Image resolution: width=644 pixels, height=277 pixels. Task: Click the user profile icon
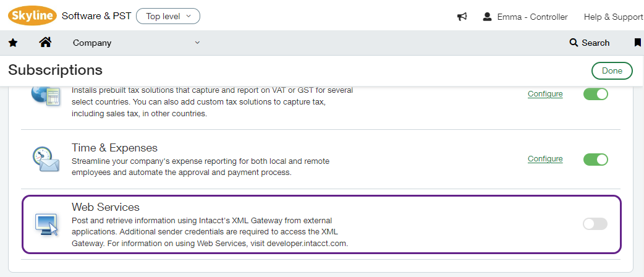(x=487, y=17)
